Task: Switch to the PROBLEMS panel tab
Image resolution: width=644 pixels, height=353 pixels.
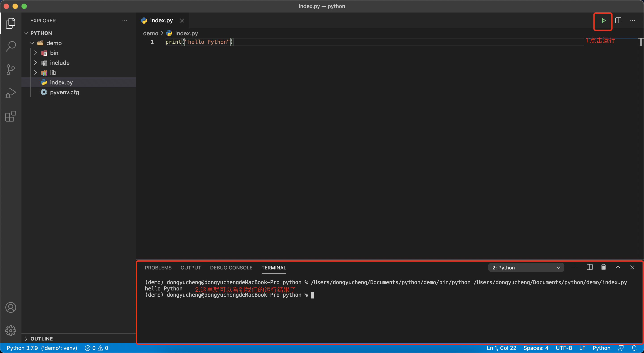Action: pos(158,268)
